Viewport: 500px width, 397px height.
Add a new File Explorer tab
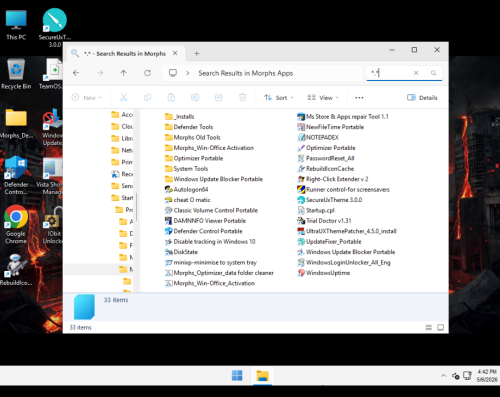click(197, 53)
